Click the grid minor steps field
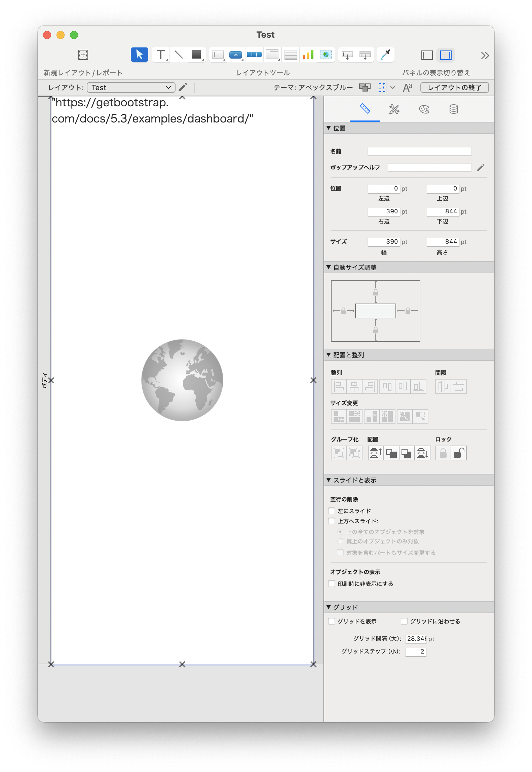The height and width of the screenshot is (772, 532). point(416,652)
